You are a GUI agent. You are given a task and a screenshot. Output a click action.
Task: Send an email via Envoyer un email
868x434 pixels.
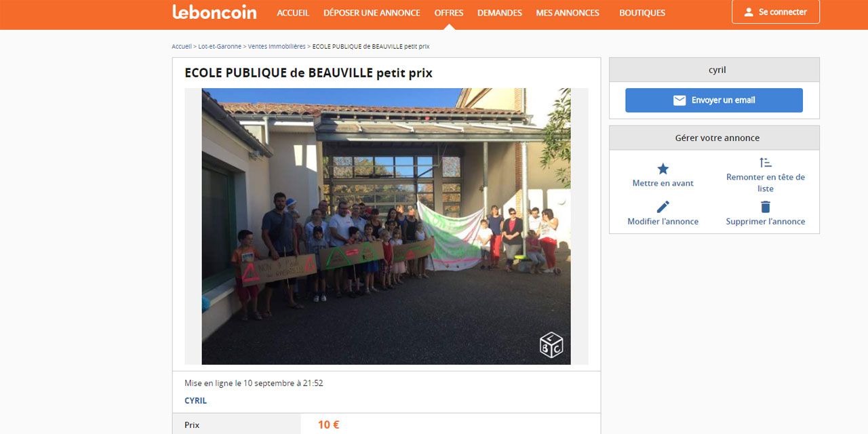point(714,100)
